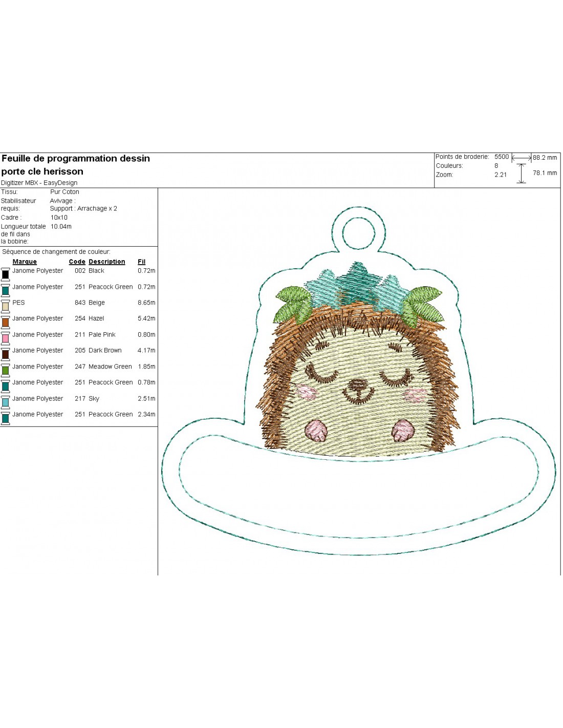Click the hedgehog keyring design preview
563x728 pixels.
[x=359, y=381]
